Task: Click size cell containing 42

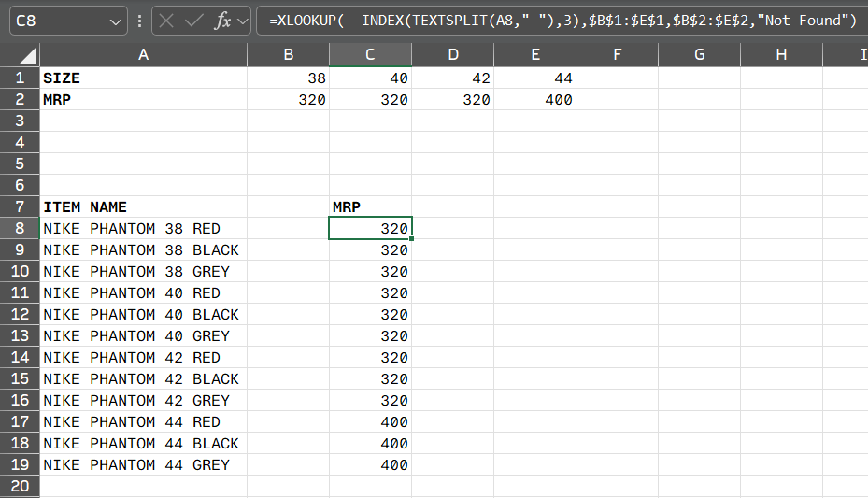Action: (x=453, y=78)
